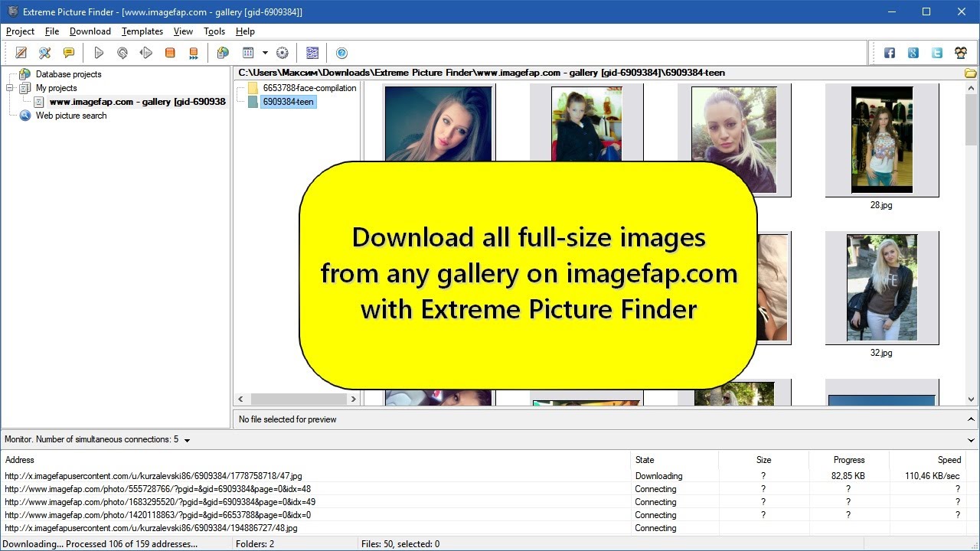Image resolution: width=980 pixels, height=551 pixels.
Task: Select the address row with idx=48
Action: click(x=482, y=489)
